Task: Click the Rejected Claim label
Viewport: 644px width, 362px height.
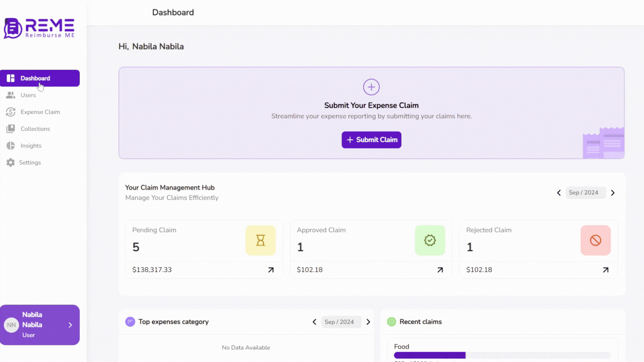Action: click(x=489, y=230)
